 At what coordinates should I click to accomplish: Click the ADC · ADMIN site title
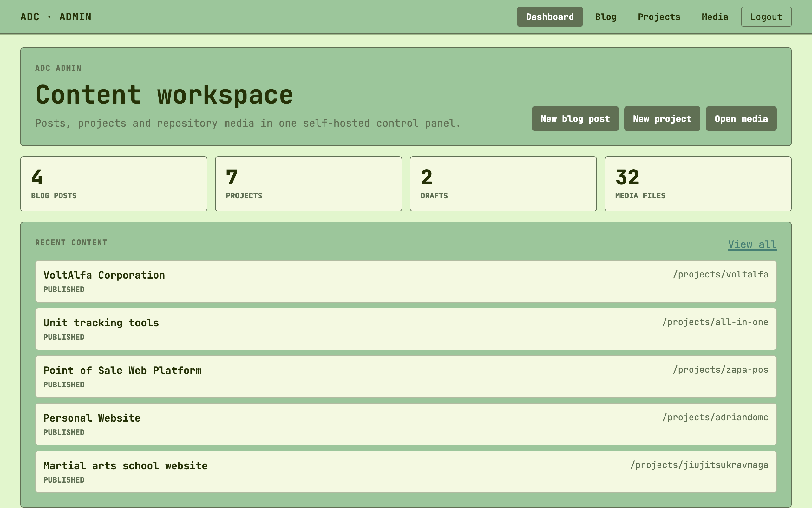56,17
